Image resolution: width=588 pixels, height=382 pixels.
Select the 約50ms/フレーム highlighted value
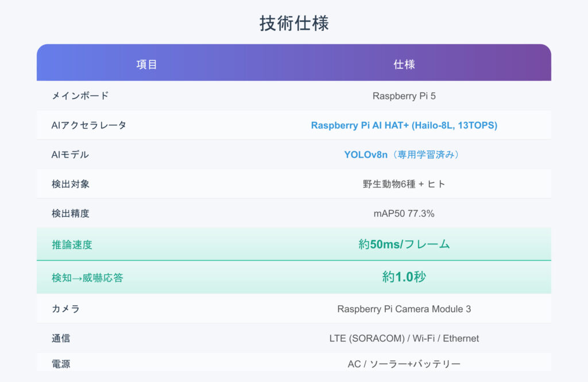tap(404, 244)
